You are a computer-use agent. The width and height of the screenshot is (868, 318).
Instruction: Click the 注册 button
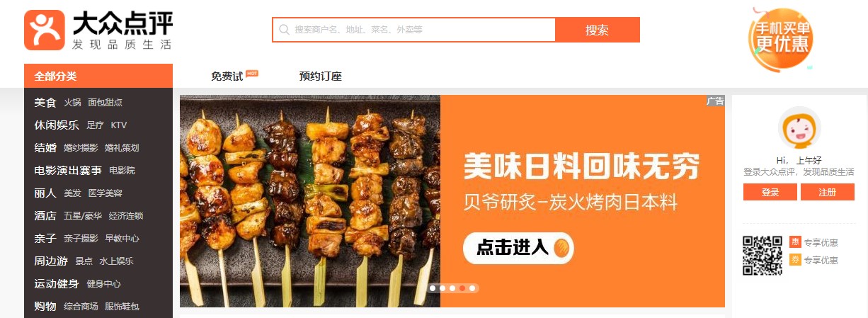(827, 192)
